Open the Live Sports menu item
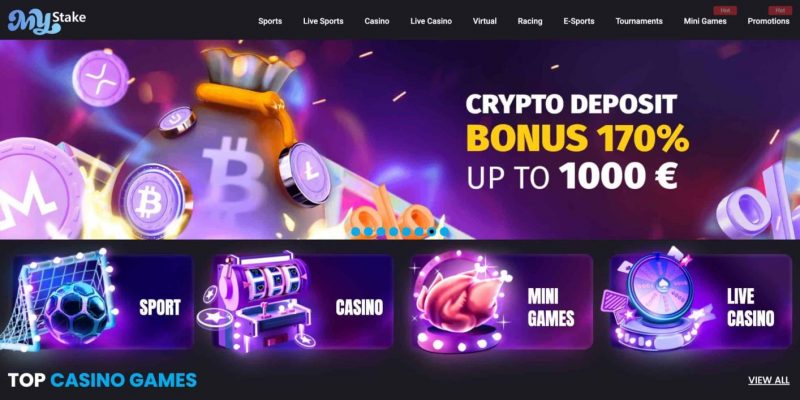The width and height of the screenshot is (800, 400). pyautogui.click(x=323, y=21)
